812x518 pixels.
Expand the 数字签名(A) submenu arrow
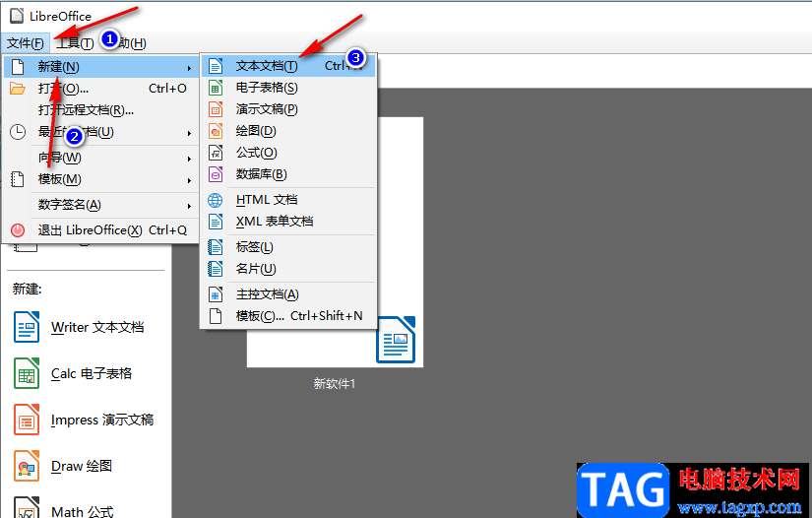click(189, 206)
